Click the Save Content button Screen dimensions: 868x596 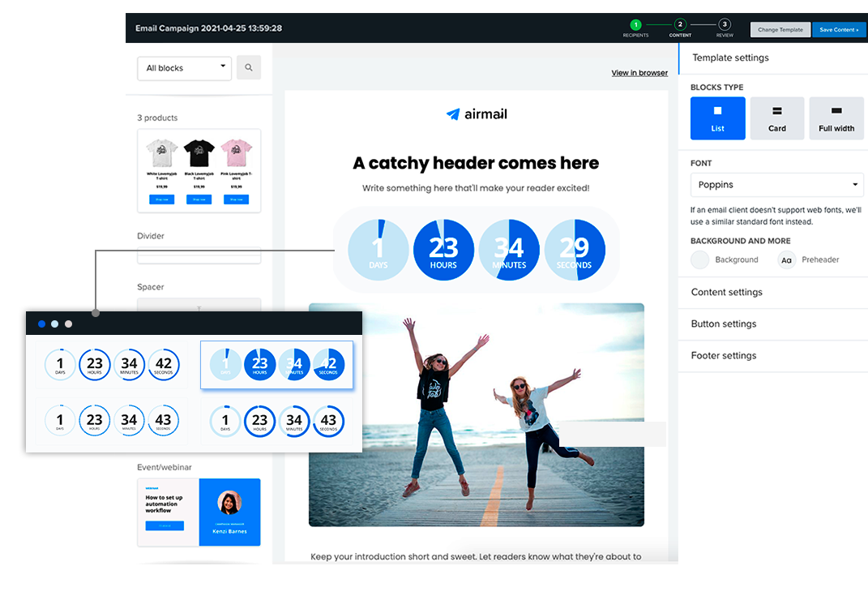click(x=837, y=30)
